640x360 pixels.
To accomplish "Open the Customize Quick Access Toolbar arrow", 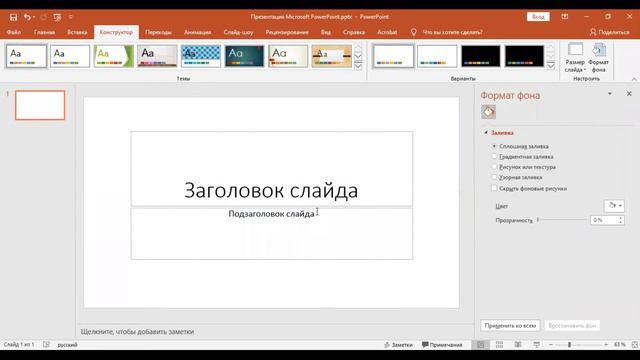I will click(71, 17).
